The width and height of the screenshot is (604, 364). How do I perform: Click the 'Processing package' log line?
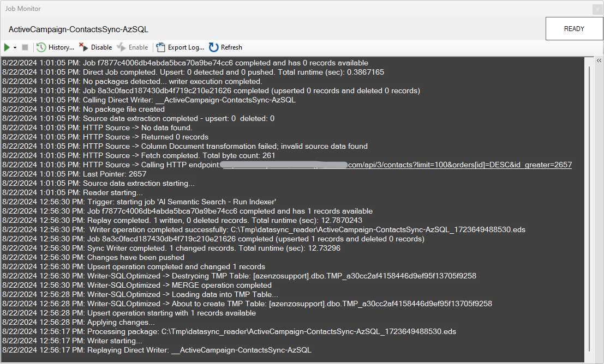point(229,331)
